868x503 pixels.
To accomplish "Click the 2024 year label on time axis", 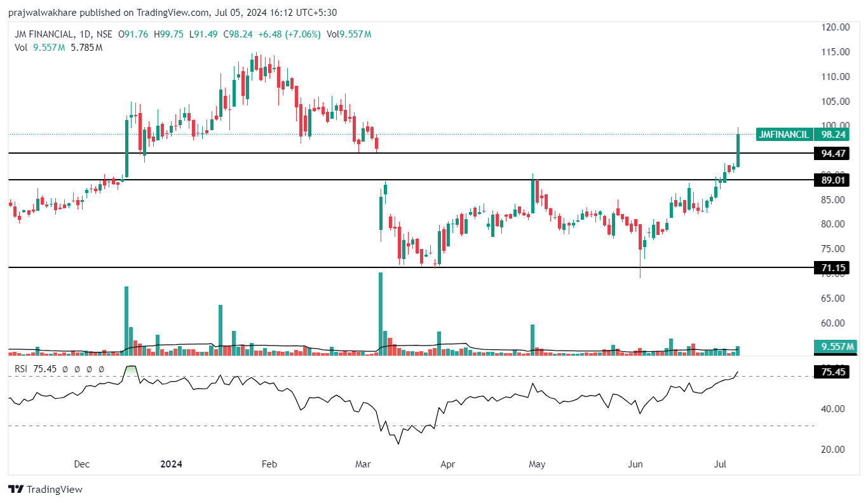I will 171,464.
